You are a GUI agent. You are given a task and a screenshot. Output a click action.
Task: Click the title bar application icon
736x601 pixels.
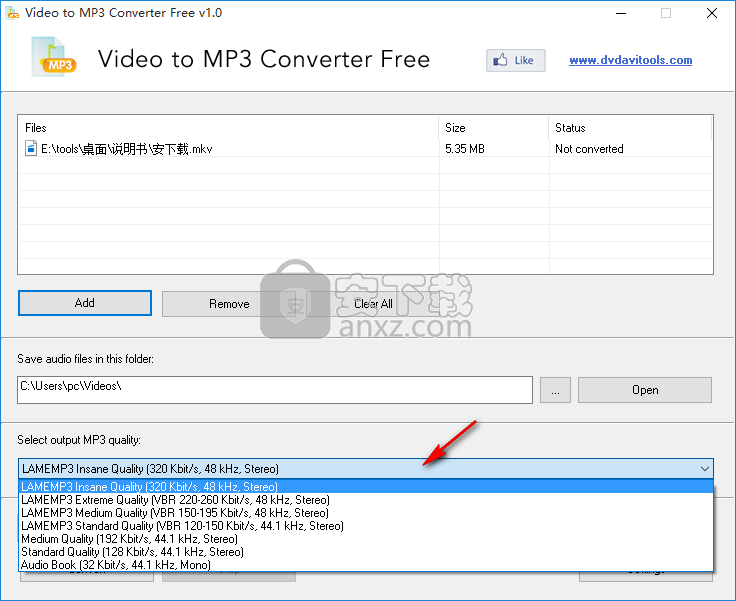click(x=13, y=13)
